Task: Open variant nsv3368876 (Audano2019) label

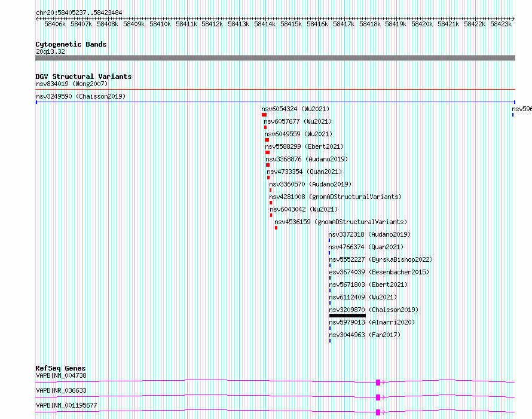Action: [x=307, y=159]
